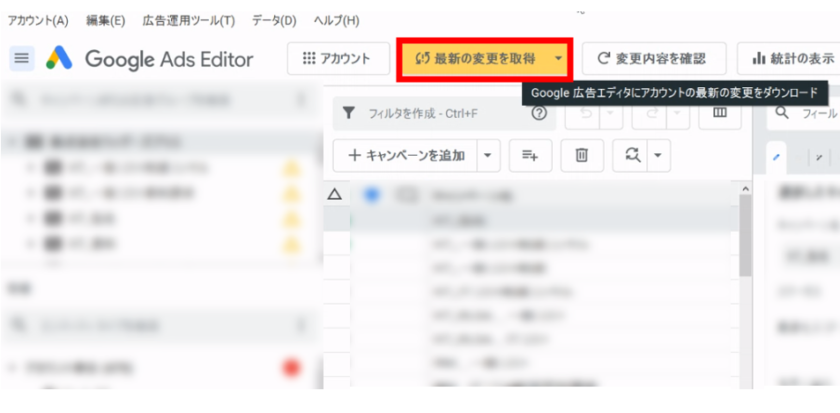840x413 pixels.
Task: Click the 統計の表示 button
Action: coord(790,59)
